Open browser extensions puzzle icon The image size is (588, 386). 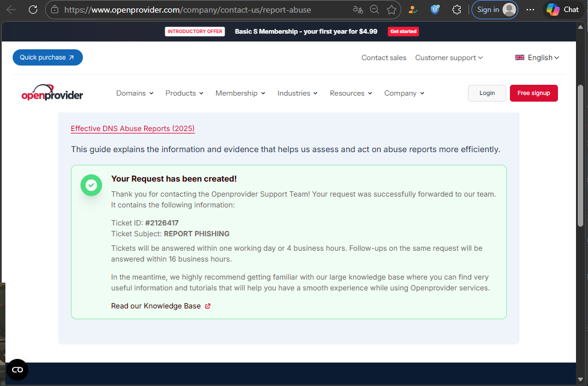click(x=456, y=10)
